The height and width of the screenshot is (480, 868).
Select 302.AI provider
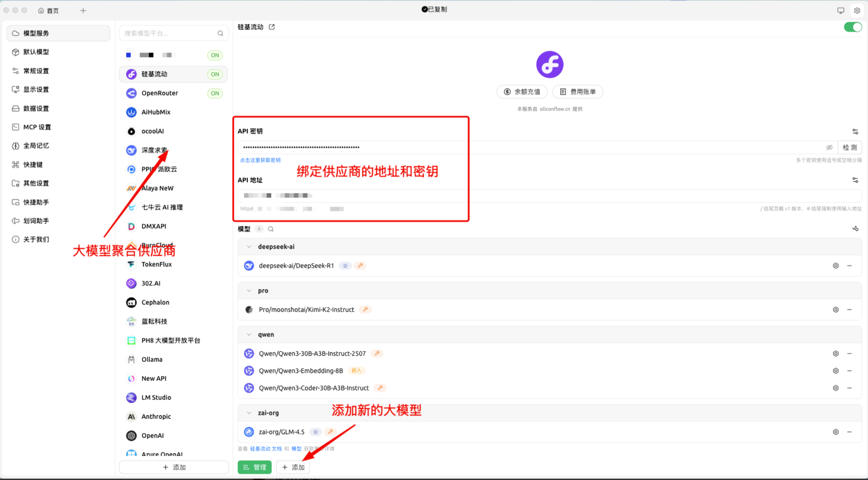pos(174,284)
